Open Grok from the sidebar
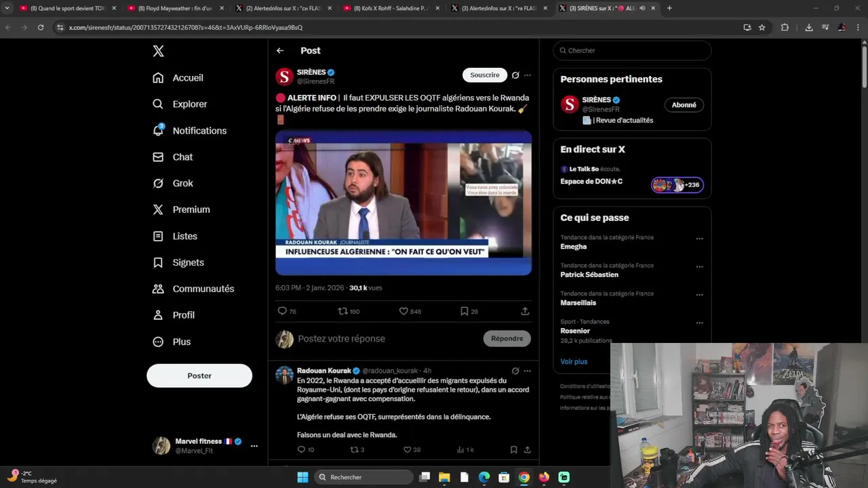 point(173,184)
